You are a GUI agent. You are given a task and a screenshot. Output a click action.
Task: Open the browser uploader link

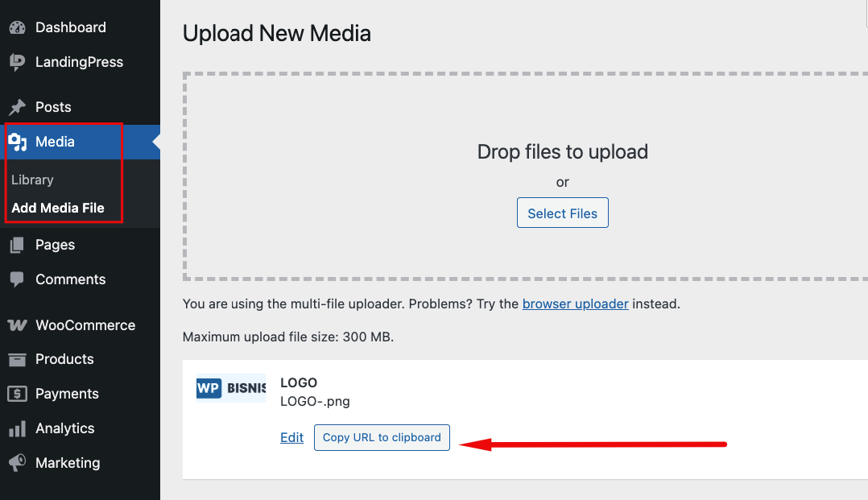(575, 304)
